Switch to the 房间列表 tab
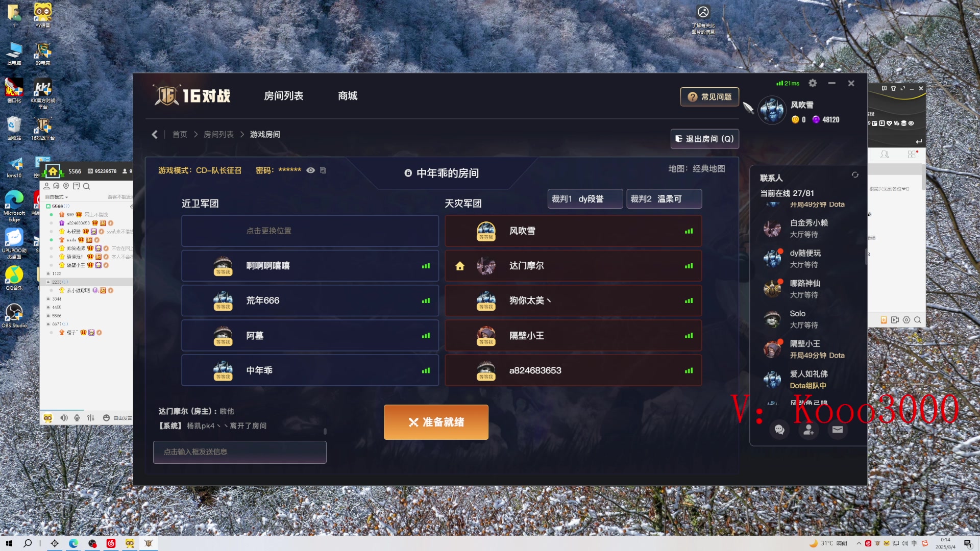980x551 pixels. pos(284,96)
